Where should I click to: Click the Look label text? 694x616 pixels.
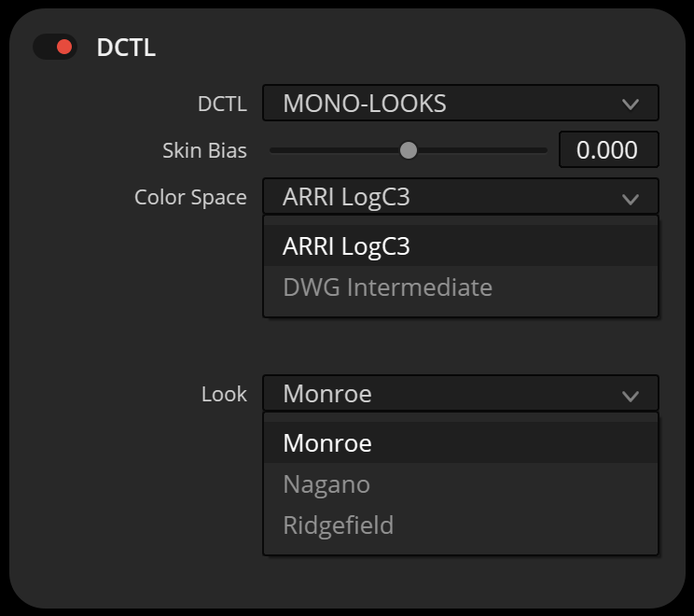tap(224, 394)
